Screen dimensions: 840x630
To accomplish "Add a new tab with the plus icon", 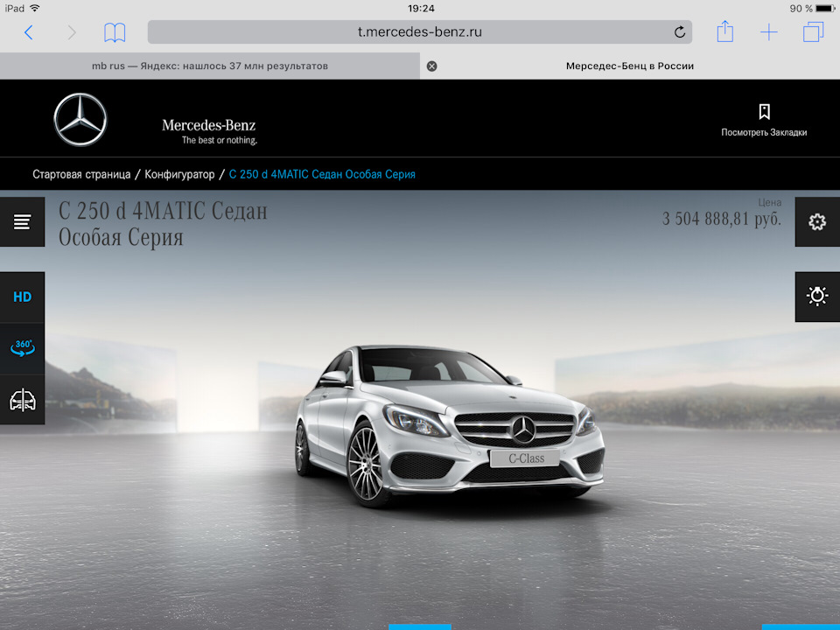I will 769,32.
